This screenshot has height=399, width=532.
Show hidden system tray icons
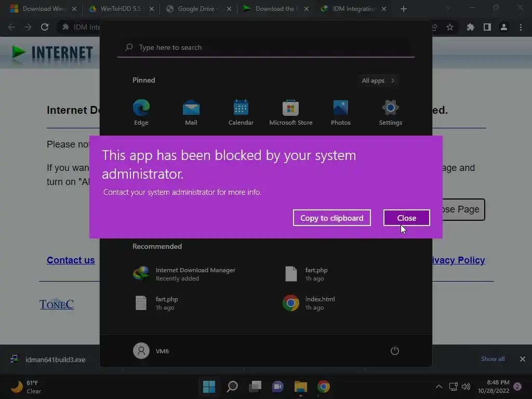[x=438, y=387]
